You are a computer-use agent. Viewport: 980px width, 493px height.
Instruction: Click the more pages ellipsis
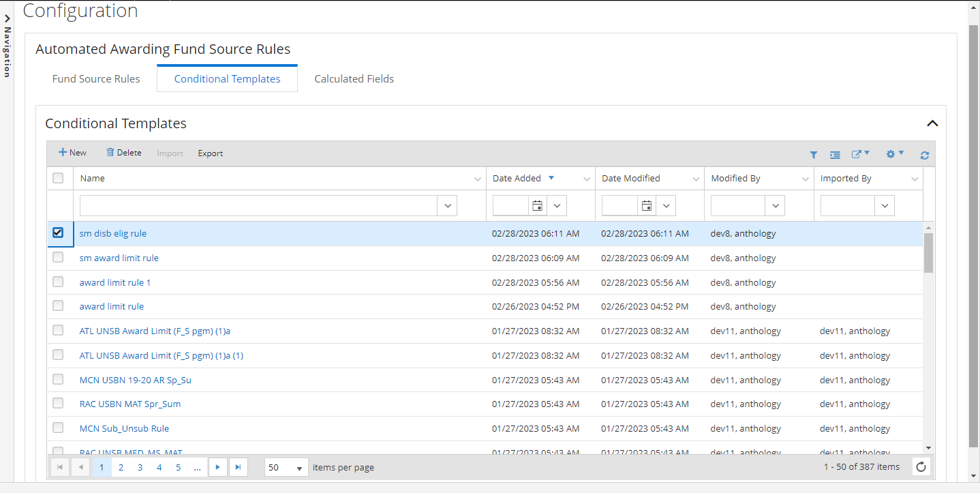point(198,467)
